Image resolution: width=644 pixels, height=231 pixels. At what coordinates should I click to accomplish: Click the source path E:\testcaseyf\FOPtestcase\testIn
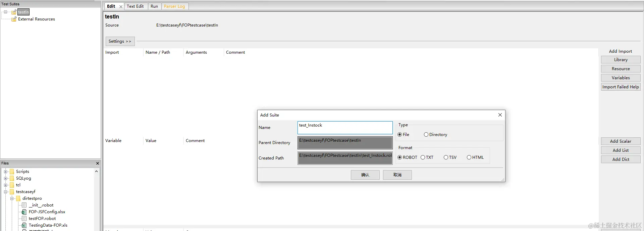click(187, 25)
